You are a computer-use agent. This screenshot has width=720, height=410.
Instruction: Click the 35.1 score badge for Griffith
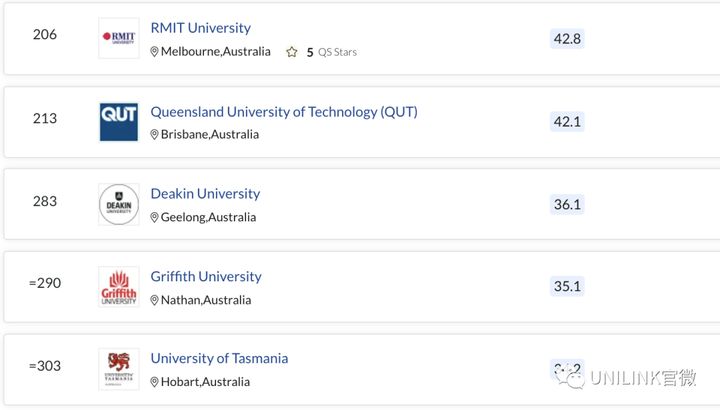coord(567,286)
